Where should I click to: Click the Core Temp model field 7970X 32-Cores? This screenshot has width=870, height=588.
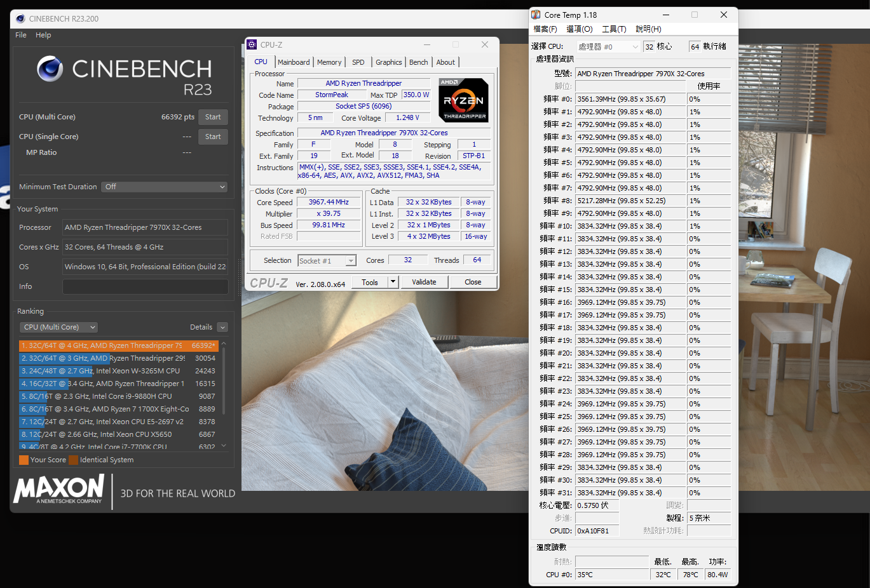(x=653, y=74)
